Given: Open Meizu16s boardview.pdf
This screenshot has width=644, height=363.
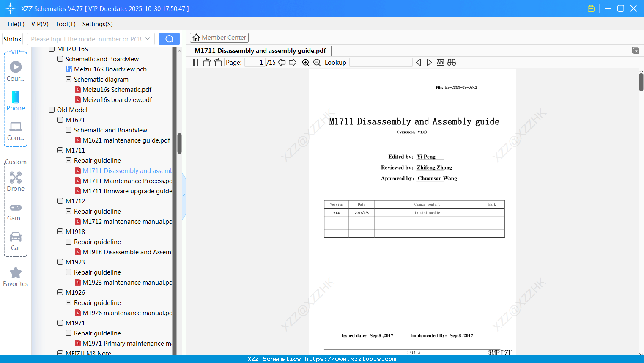Looking at the screenshot, I should point(117,100).
